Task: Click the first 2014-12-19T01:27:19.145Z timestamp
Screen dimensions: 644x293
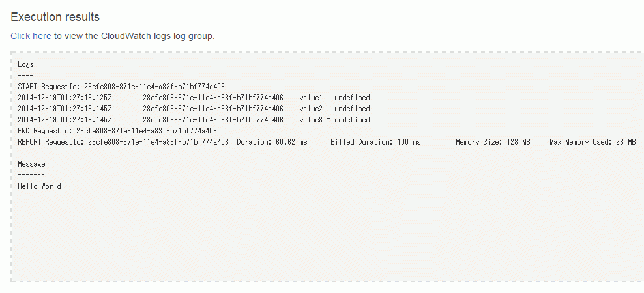Action: (65, 109)
